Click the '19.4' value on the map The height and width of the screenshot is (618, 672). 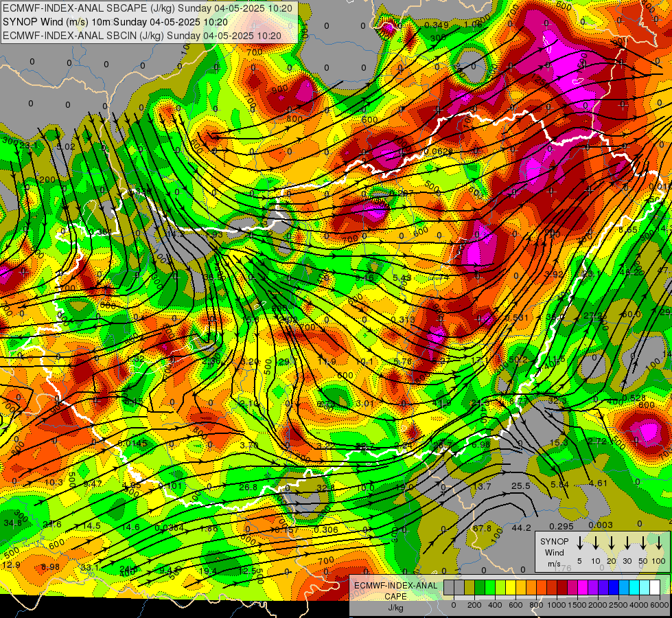click(x=208, y=571)
